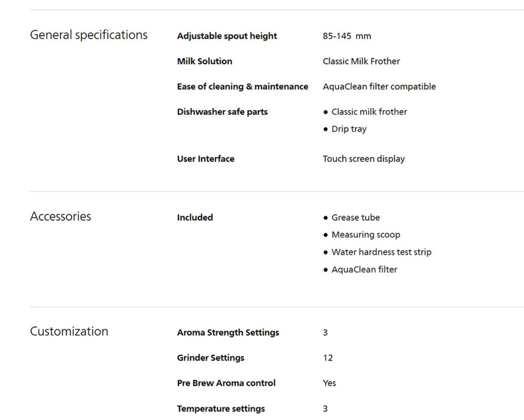Click the Customization section heading
The width and height of the screenshot is (524, 420).
pos(69,331)
